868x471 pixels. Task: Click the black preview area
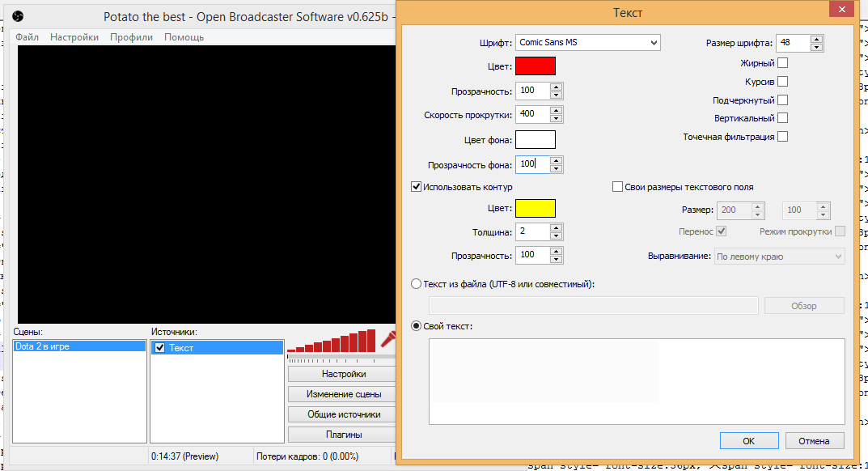click(x=206, y=184)
